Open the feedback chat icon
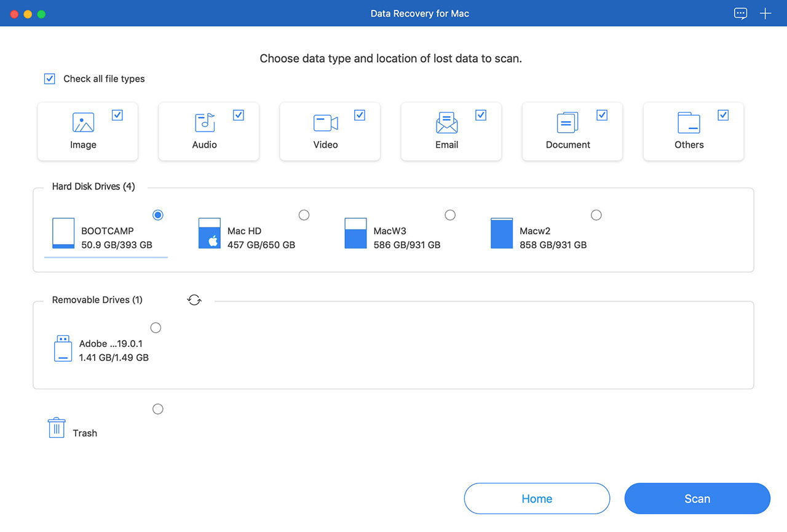787x532 pixels. coord(741,14)
